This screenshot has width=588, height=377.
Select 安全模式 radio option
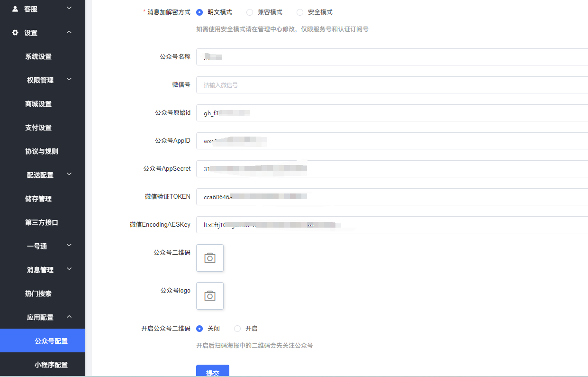300,12
